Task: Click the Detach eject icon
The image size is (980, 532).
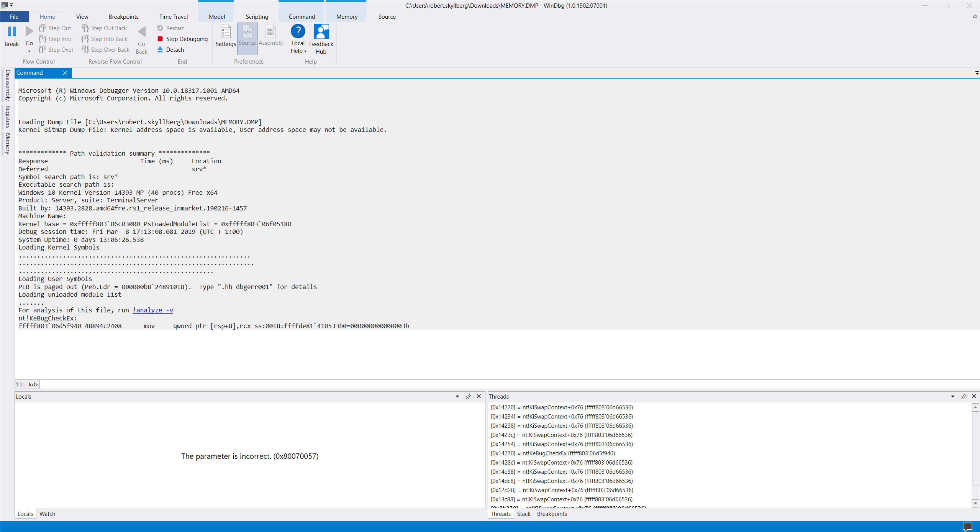Action: [160, 49]
